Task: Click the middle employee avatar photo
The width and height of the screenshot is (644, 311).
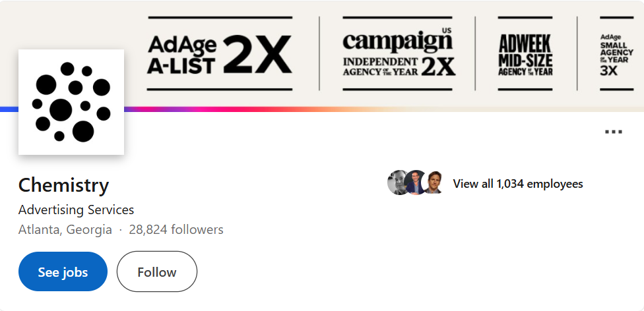Action: [416, 183]
